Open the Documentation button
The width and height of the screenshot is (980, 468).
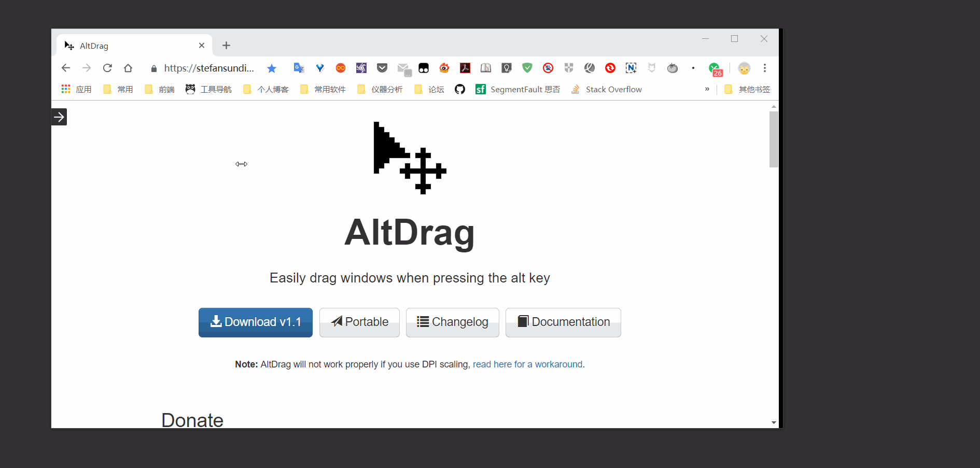[x=563, y=322]
